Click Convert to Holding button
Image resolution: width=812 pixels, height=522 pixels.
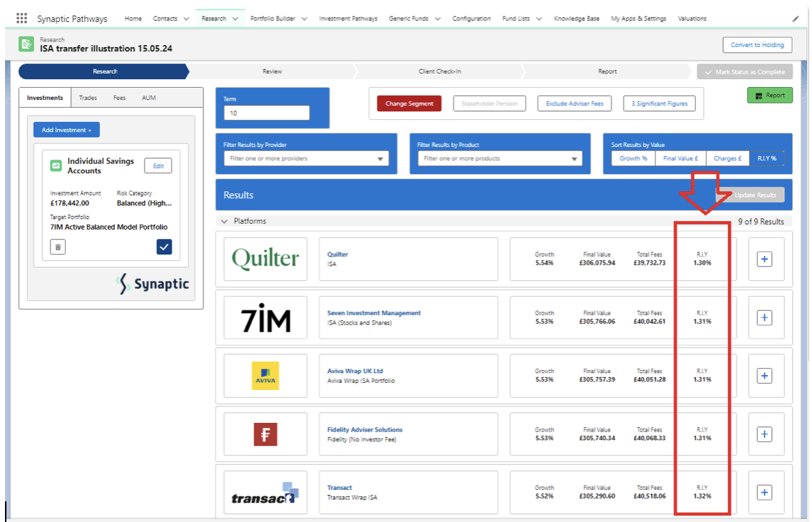(757, 45)
